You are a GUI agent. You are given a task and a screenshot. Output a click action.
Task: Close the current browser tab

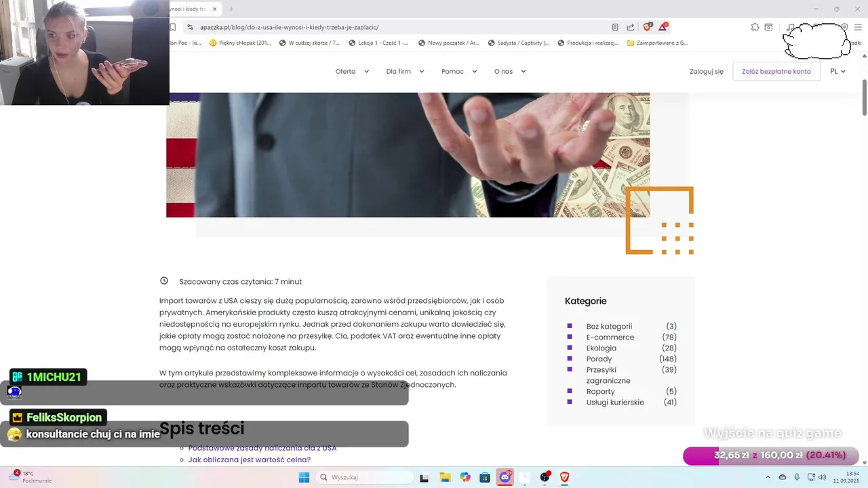(215, 9)
